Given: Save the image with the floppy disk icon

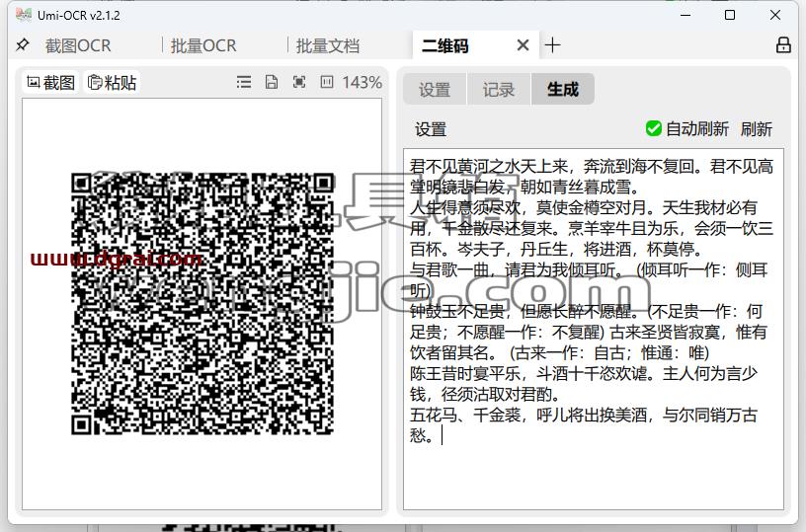Looking at the screenshot, I should click(x=272, y=82).
